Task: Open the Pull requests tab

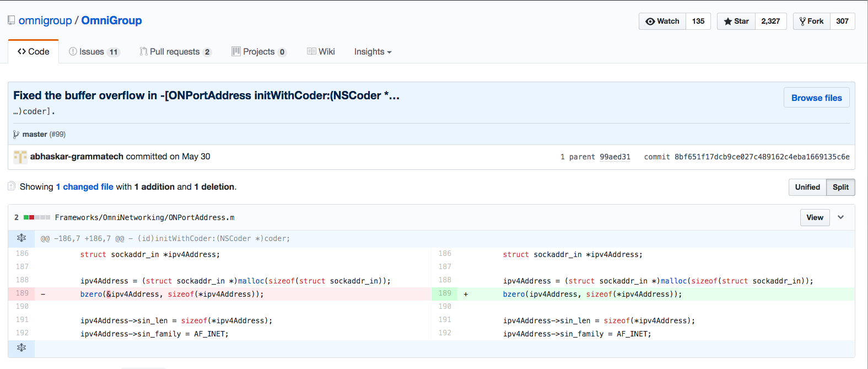Action: pos(175,51)
